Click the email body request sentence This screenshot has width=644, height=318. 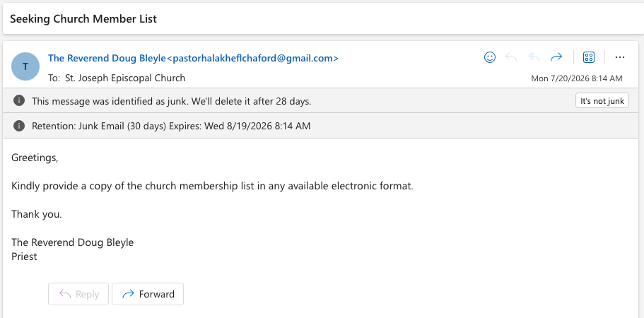(x=212, y=186)
